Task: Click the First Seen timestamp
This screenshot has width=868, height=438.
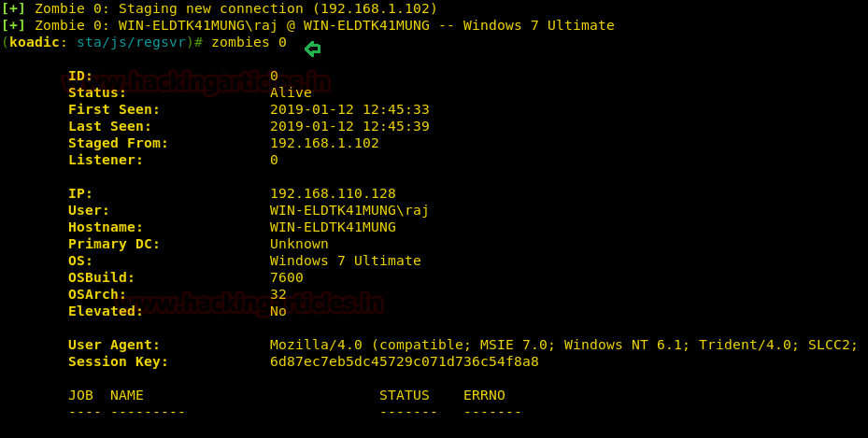Action: [349, 109]
